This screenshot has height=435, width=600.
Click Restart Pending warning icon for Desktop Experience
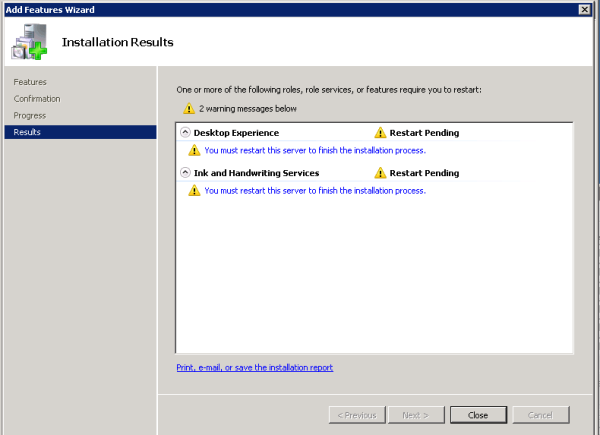click(x=380, y=132)
